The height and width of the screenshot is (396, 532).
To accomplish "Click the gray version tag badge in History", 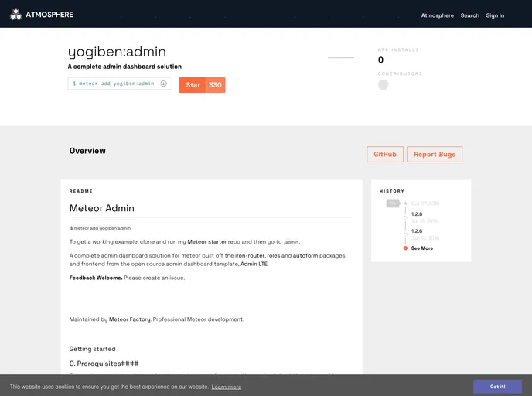I will click(x=393, y=203).
